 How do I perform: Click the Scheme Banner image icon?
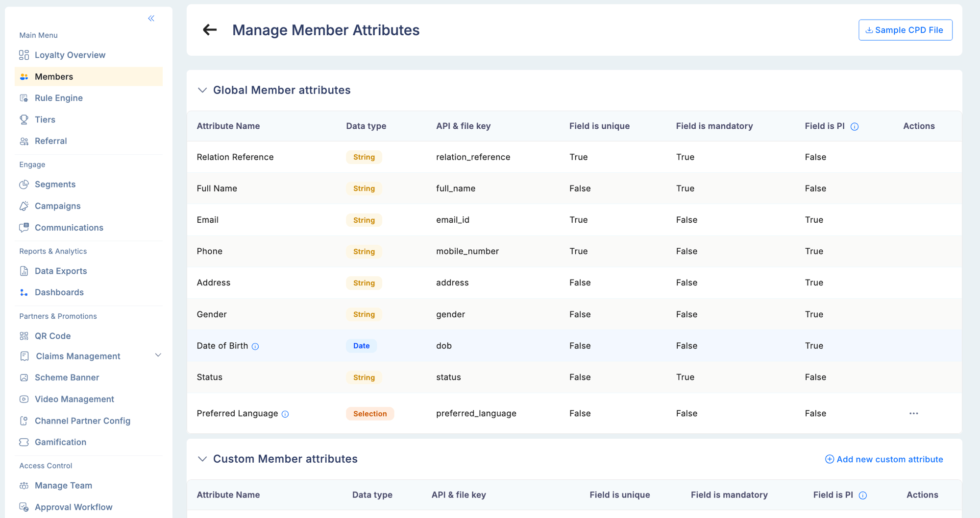tap(24, 377)
